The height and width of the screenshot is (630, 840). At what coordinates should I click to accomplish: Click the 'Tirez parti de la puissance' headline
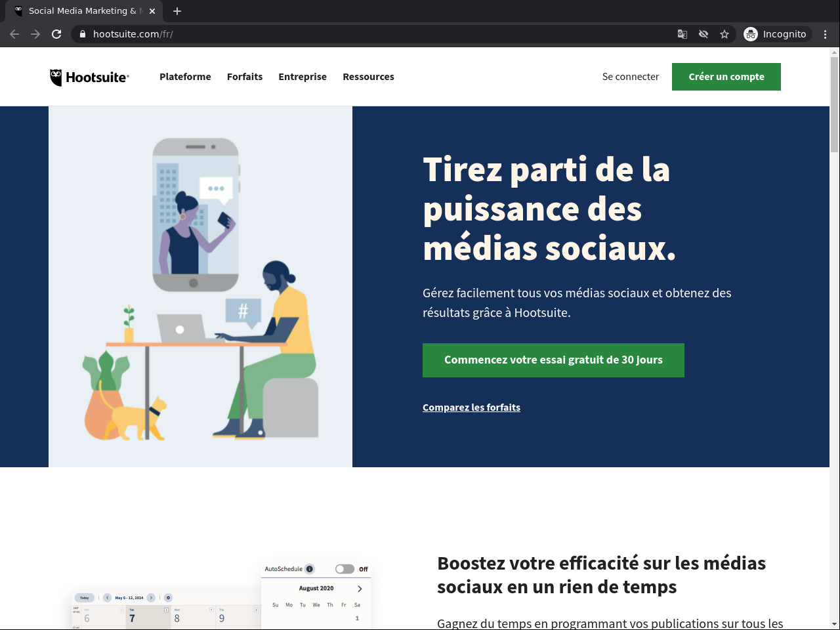click(x=549, y=209)
